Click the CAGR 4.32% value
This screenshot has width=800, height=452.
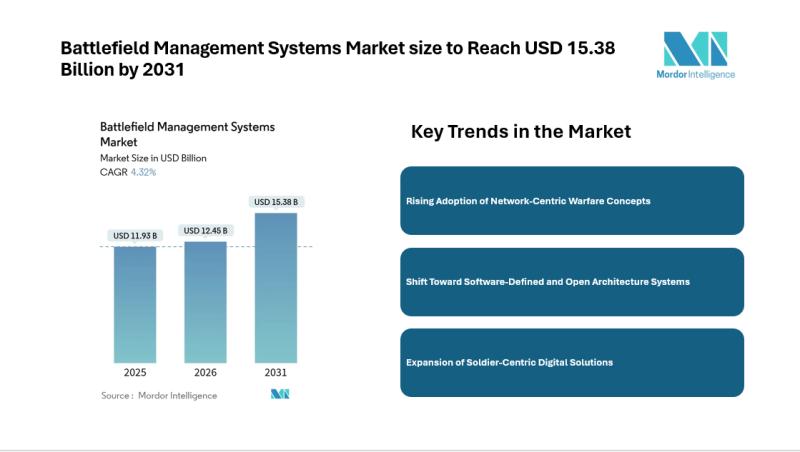coord(143,172)
